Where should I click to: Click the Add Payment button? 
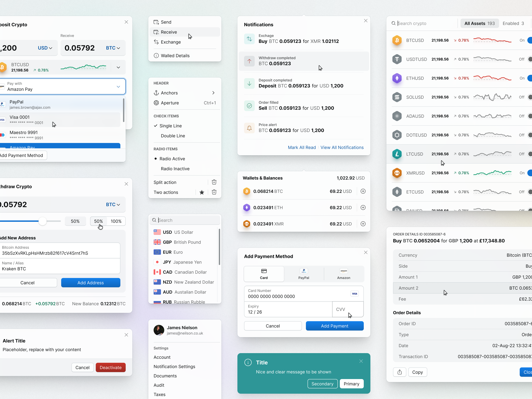pyautogui.click(x=334, y=326)
